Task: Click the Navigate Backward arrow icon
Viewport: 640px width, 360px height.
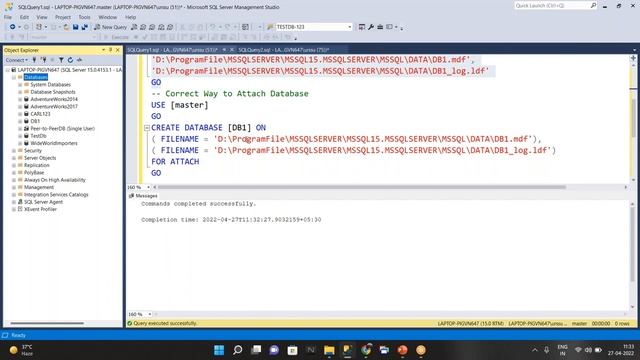Action: point(13,27)
